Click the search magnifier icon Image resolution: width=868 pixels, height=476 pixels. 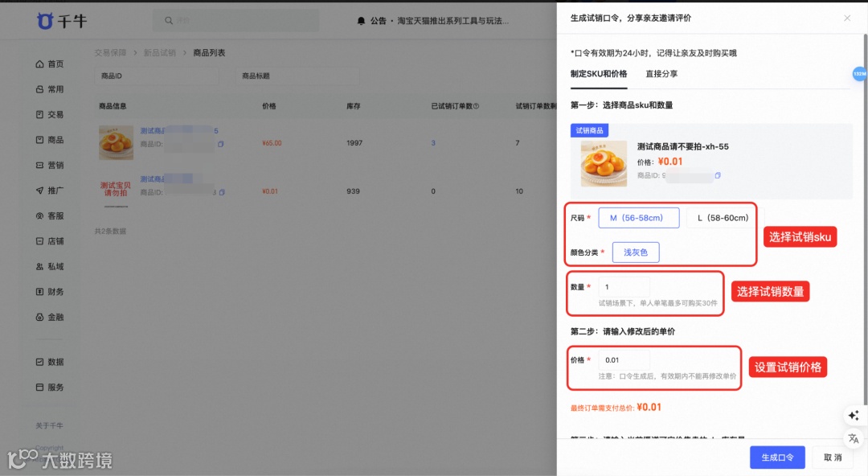tap(168, 20)
